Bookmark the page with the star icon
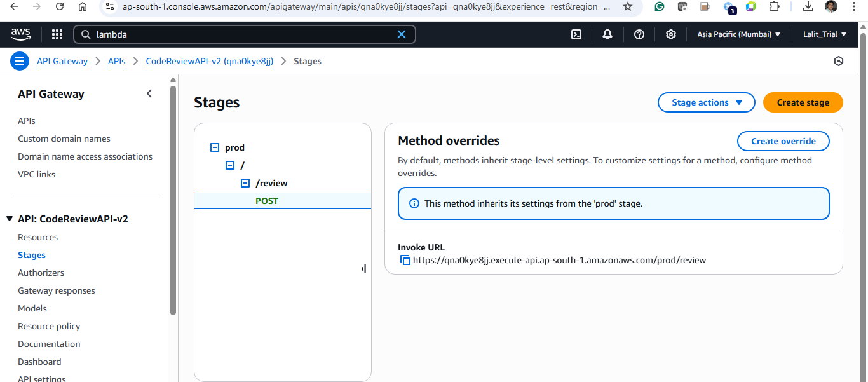 pos(628,6)
